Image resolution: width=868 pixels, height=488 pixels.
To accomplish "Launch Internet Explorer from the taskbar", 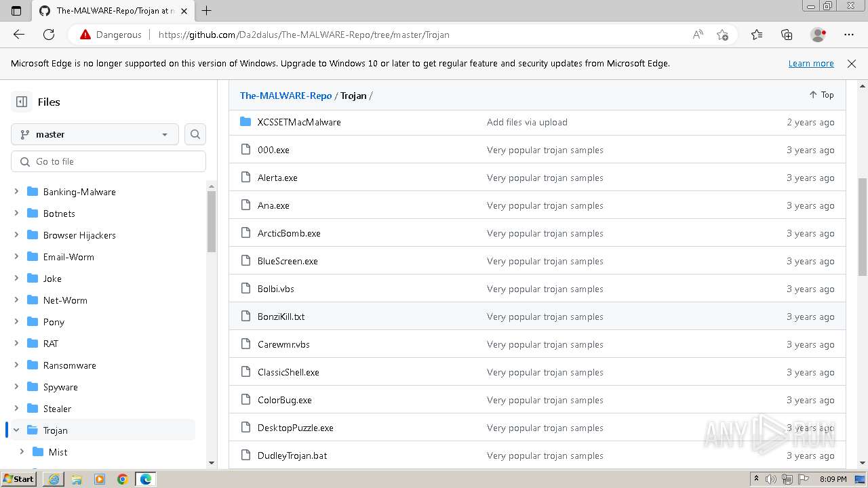I will 54,479.
